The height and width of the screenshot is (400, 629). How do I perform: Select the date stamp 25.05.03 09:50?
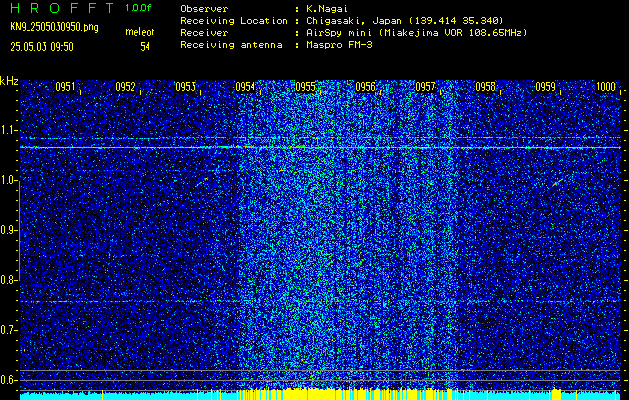coord(42,47)
